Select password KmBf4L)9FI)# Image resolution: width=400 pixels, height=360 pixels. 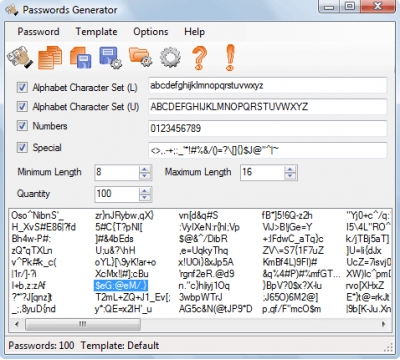coord(290,262)
